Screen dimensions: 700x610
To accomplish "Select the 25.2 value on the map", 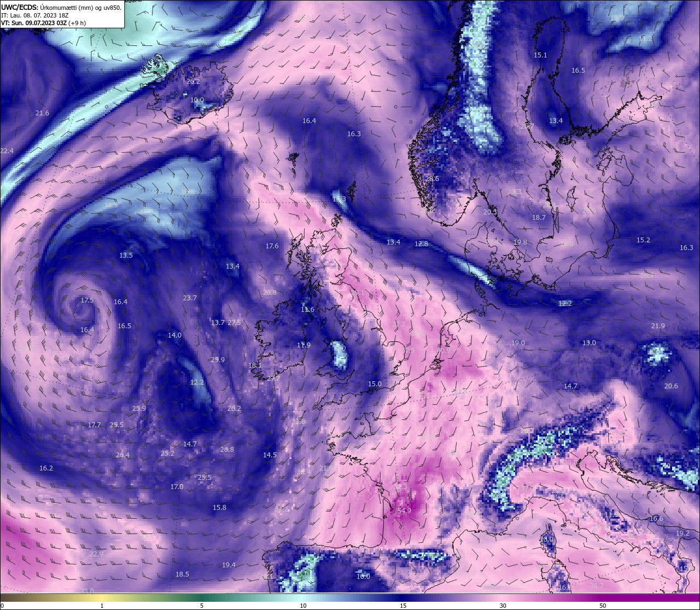I will point(167,454).
